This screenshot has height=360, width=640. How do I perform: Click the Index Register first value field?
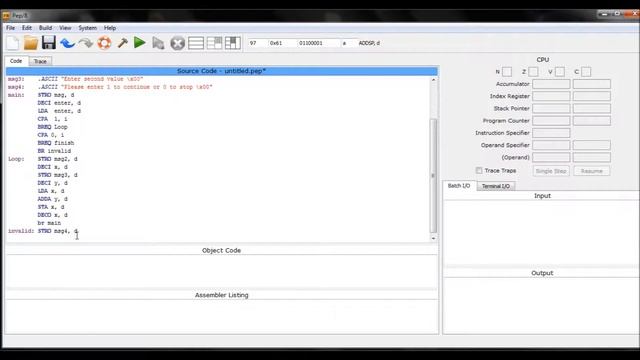[551, 96]
